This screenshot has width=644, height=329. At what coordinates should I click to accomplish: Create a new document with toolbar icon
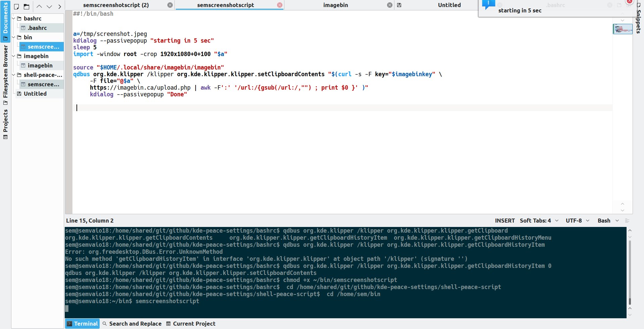(16, 6)
